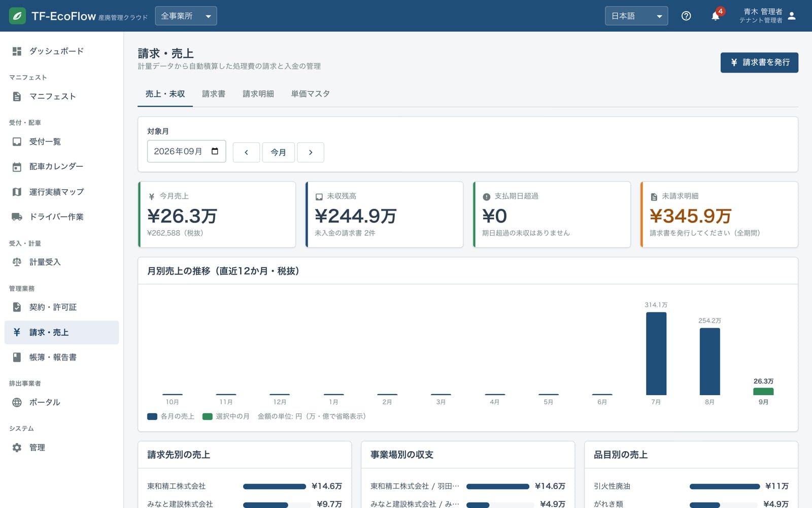Click the 未請求明細 ¥345.9万 card
Screen dimensions: 812x508
point(719,214)
